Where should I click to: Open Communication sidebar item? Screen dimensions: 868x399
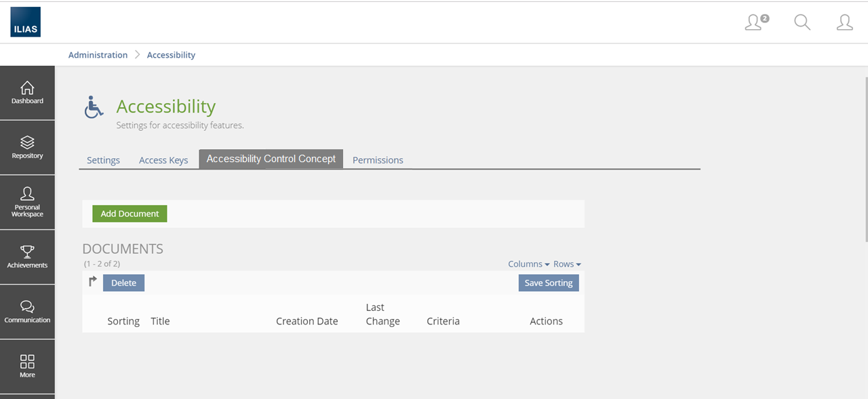(x=27, y=312)
